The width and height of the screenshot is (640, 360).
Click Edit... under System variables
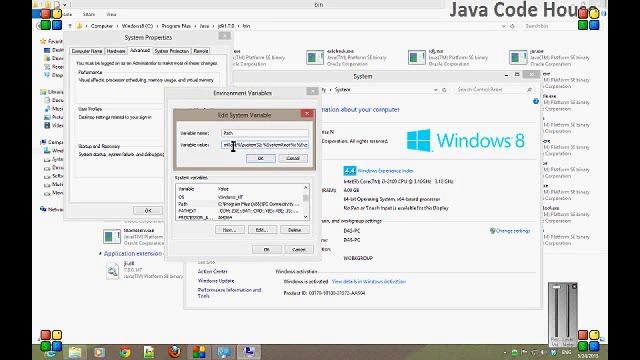pos(262,230)
